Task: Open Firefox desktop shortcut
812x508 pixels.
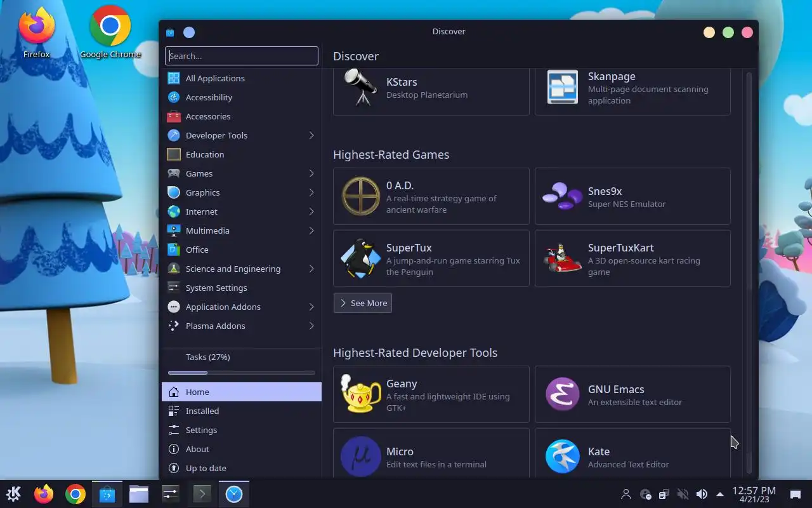Action: pos(37,33)
